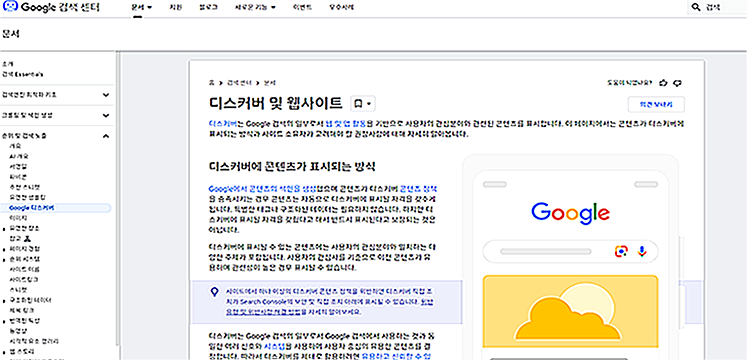Click the 검색 센터 breadcrumb link

[x=240, y=83]
